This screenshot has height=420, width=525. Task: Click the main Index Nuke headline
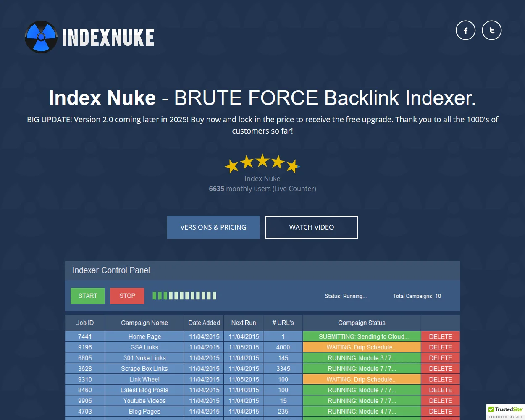262,98
